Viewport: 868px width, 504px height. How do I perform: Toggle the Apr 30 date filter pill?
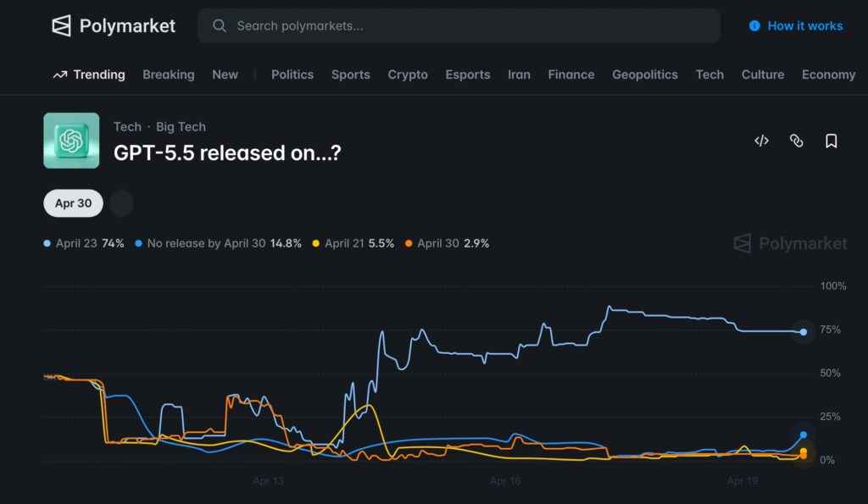coord(73,203)
